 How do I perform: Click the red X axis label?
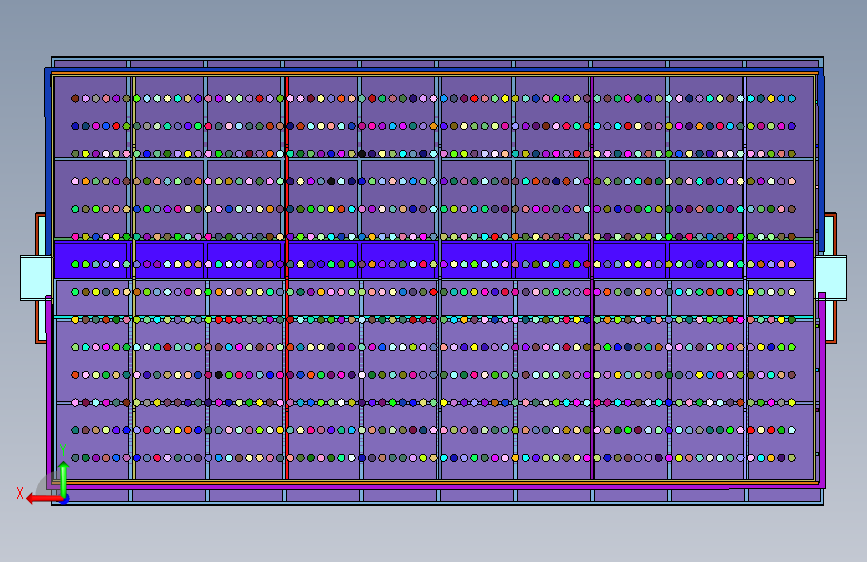click(20, 493)
